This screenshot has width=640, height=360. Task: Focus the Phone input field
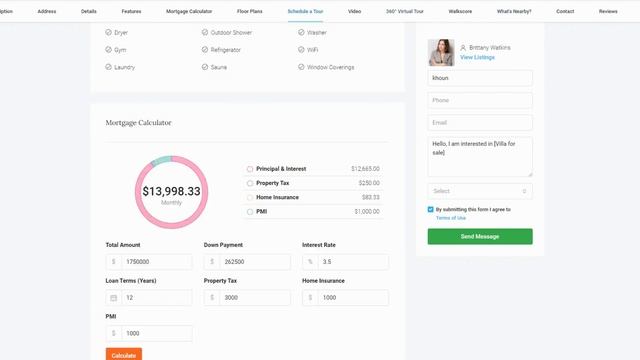tap(480, 100)
